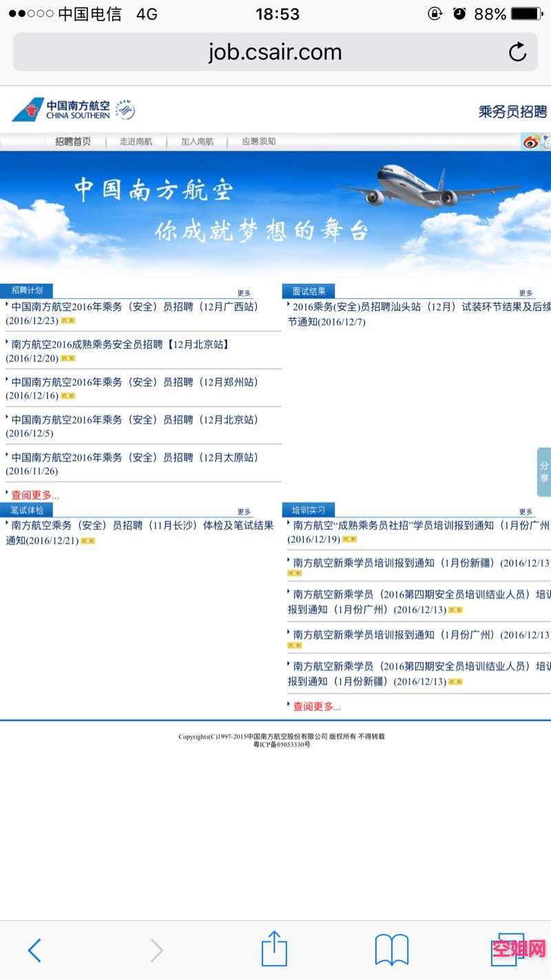
Task: Open the 招聘首页 menu item
Action: (73, 141)
